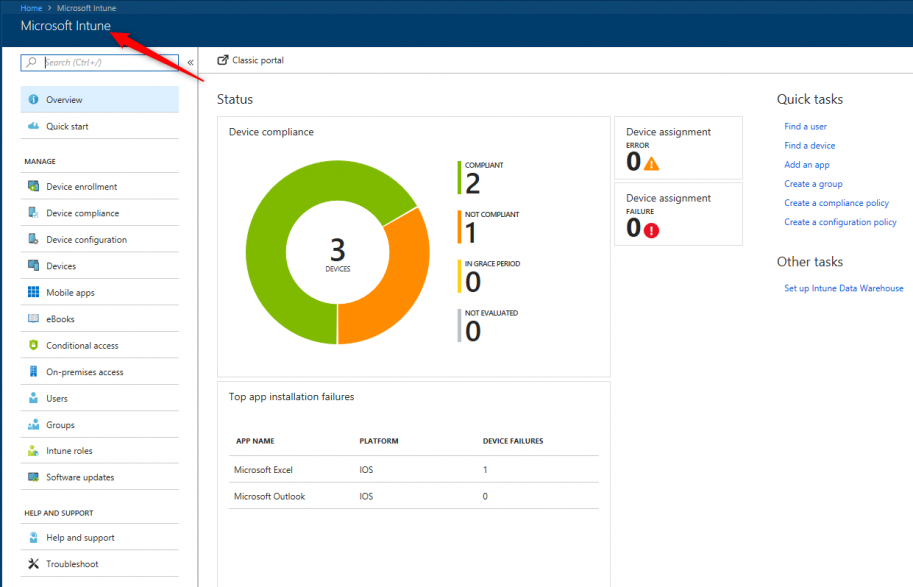
Task: Click the orange not-compliant donut segment
Action: pyautogui.click(x=388, y=285)
